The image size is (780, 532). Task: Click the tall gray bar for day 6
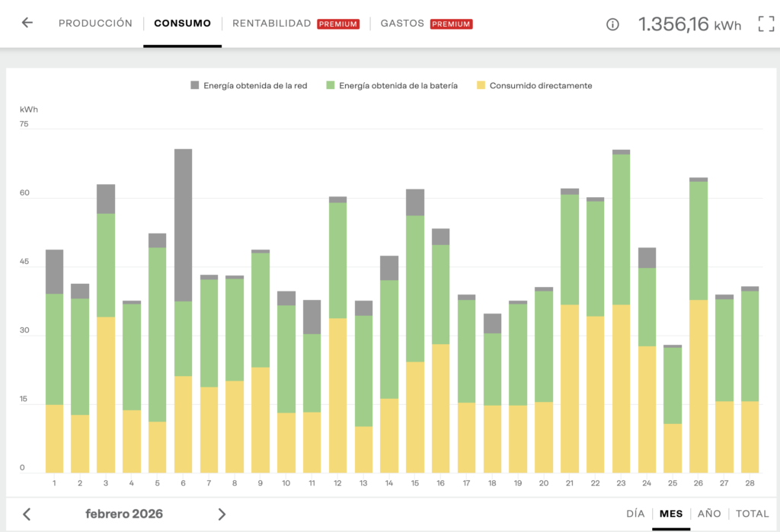183,225
